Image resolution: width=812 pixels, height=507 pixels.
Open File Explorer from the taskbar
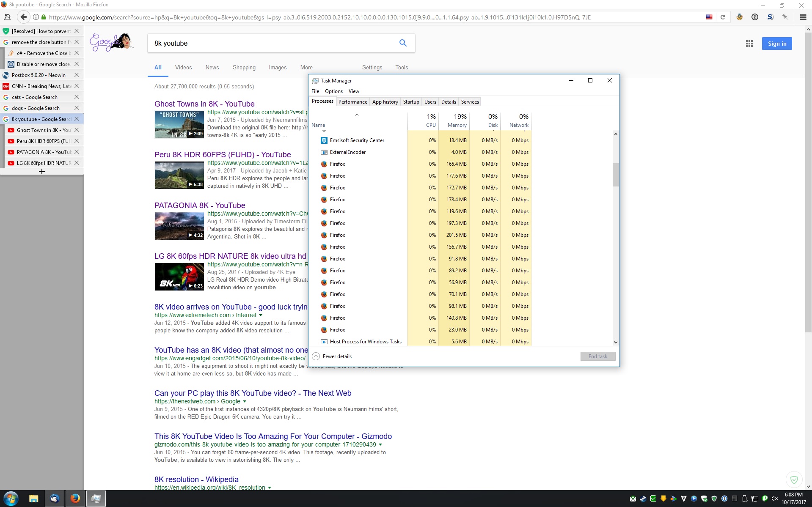pyautogui.click(x=33, y=499)
